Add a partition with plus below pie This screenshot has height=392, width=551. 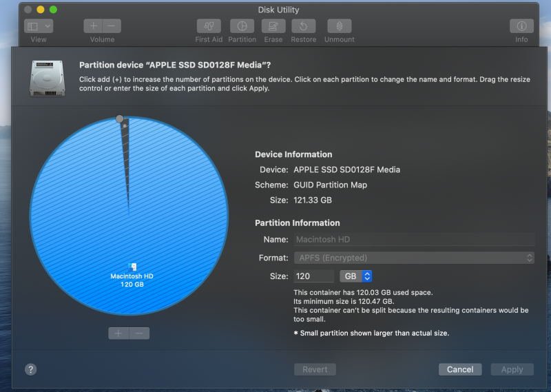(118, 333)
